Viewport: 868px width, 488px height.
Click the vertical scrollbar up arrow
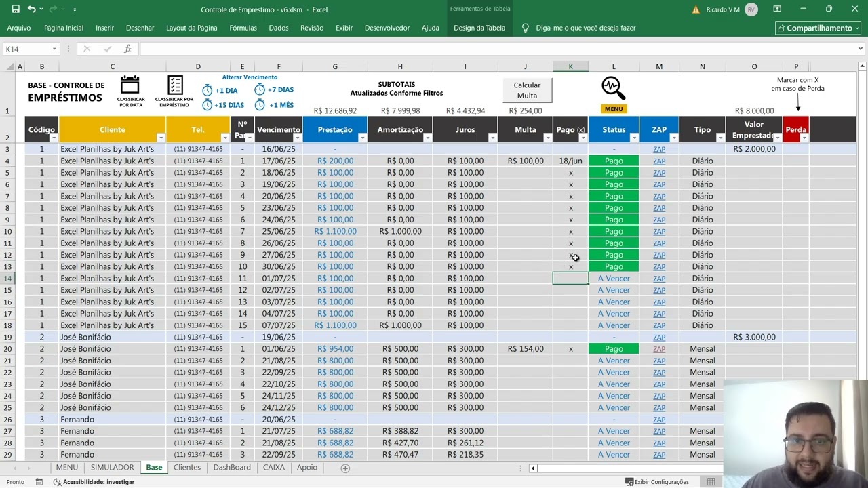[862, 66]
